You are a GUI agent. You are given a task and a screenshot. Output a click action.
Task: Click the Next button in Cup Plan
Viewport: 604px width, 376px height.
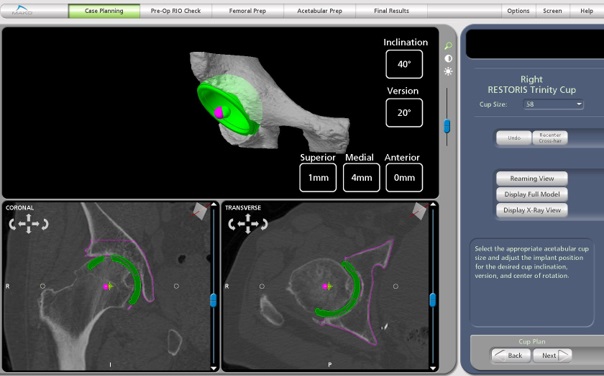click(x=552, y=356)
